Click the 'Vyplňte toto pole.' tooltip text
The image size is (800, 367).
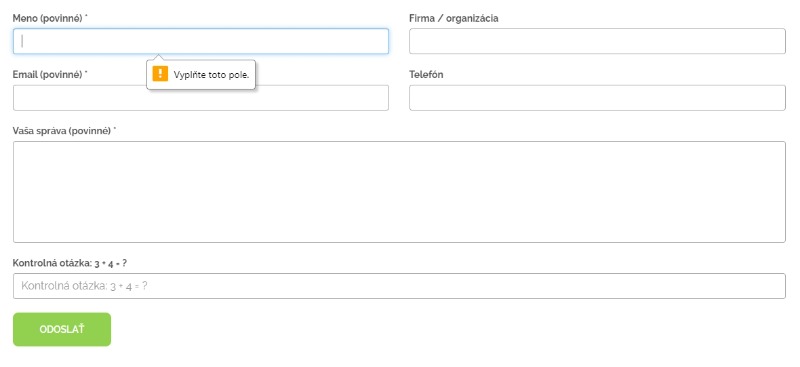211,75
